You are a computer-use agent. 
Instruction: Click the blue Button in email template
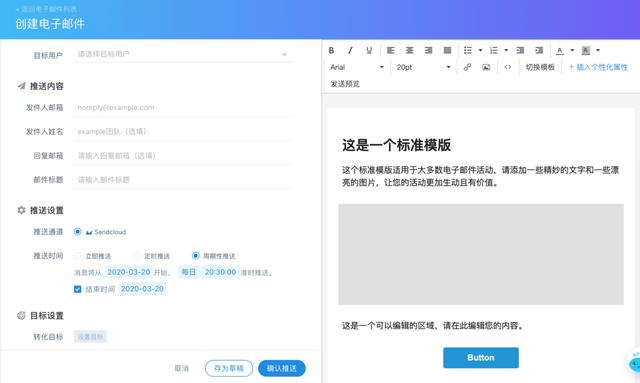click(481, 357)
